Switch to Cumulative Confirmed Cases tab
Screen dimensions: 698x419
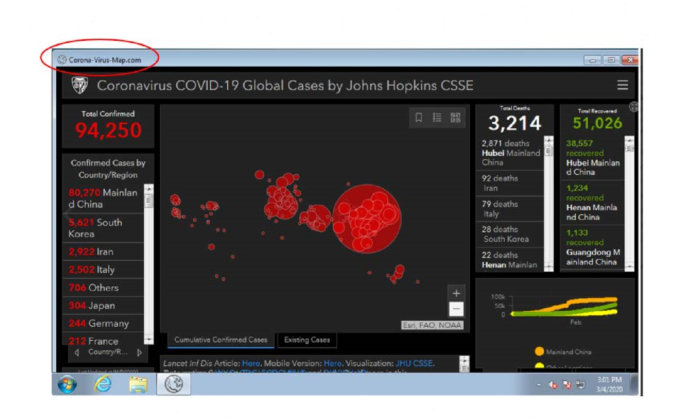click(221, 340)
